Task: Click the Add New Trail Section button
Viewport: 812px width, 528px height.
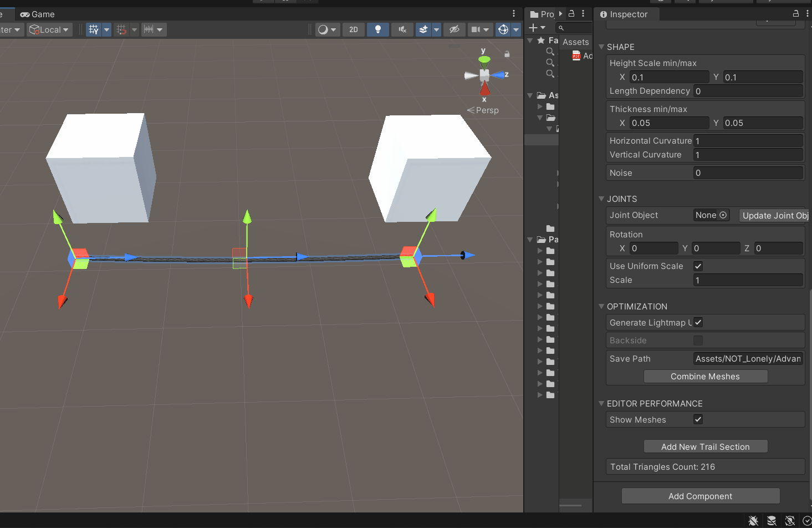Action: tap(705, 447)
